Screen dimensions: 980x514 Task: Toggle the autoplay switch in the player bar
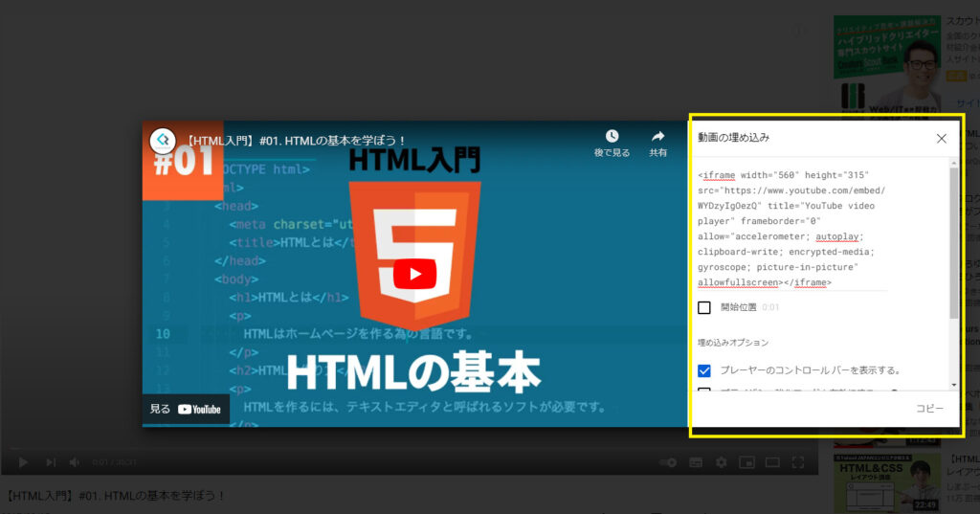(x=668, y=462)
